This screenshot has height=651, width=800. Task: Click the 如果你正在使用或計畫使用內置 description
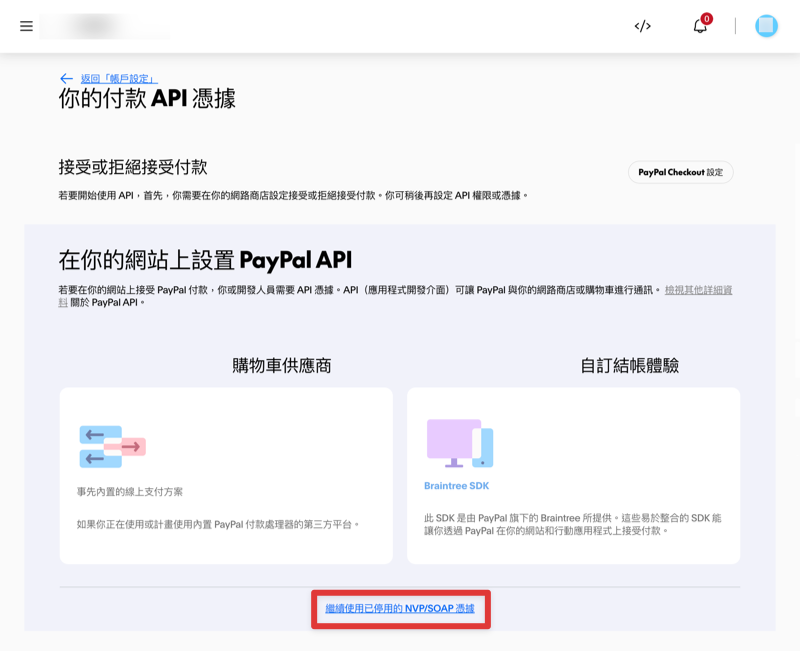[218, 524]
